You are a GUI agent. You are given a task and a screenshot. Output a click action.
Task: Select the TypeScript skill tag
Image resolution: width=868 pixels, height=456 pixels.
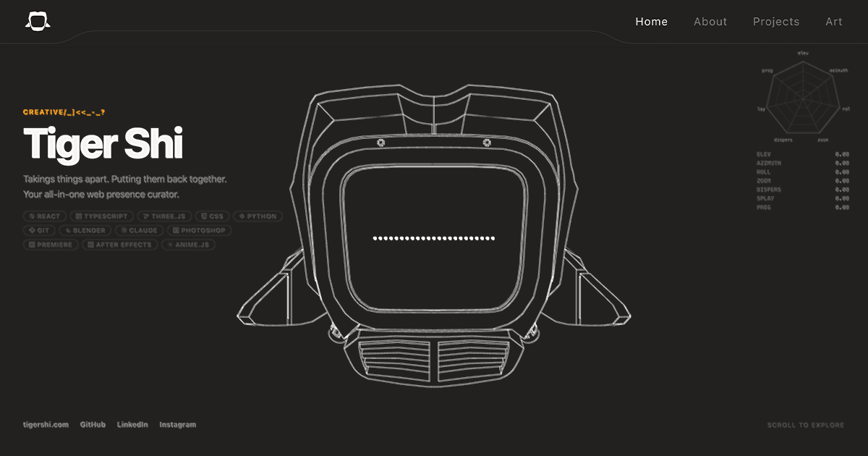tap(101, 216)
